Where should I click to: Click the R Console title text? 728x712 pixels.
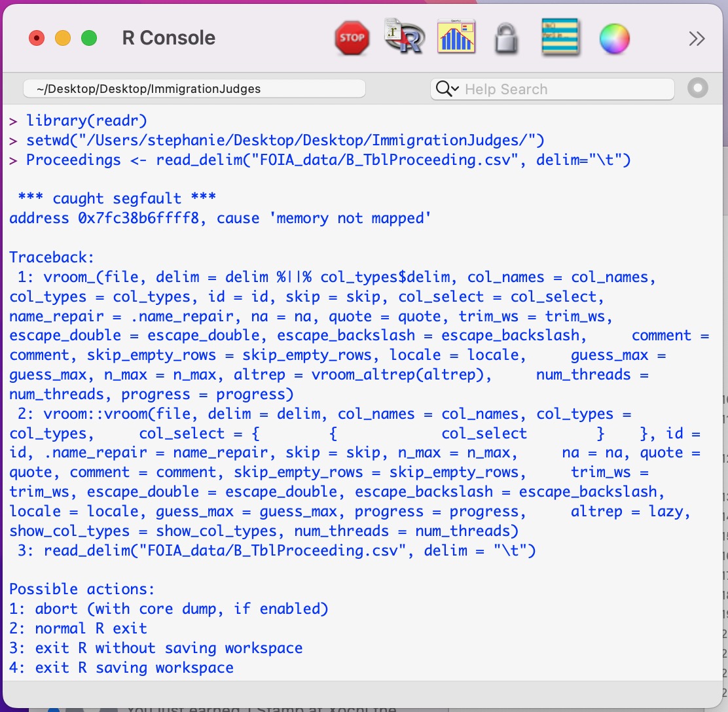(x=168, y=38)
